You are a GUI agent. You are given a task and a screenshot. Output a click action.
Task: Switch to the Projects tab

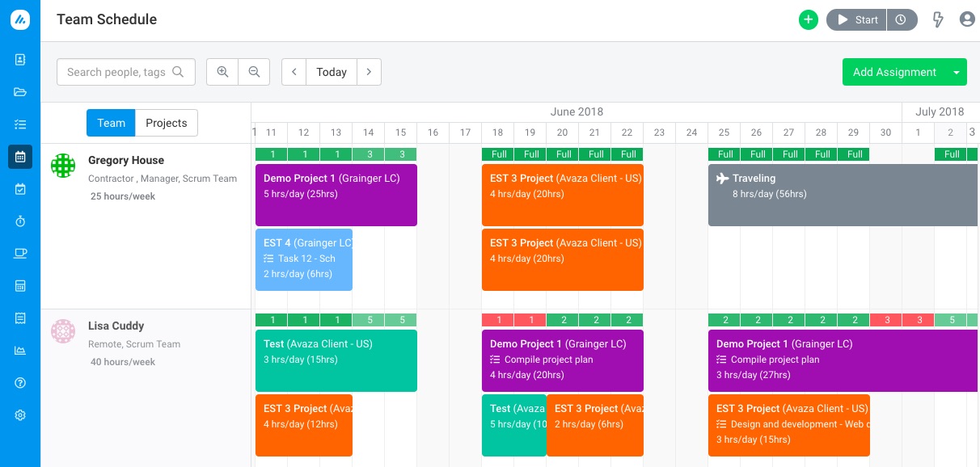point(167,123)
